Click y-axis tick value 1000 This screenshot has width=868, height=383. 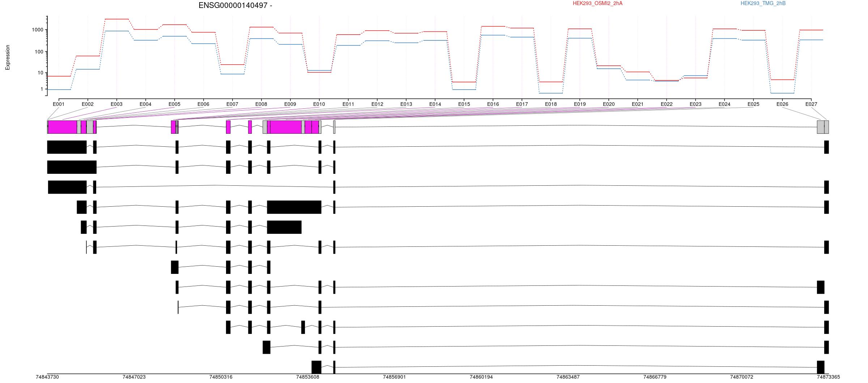[x=38, y=30]
